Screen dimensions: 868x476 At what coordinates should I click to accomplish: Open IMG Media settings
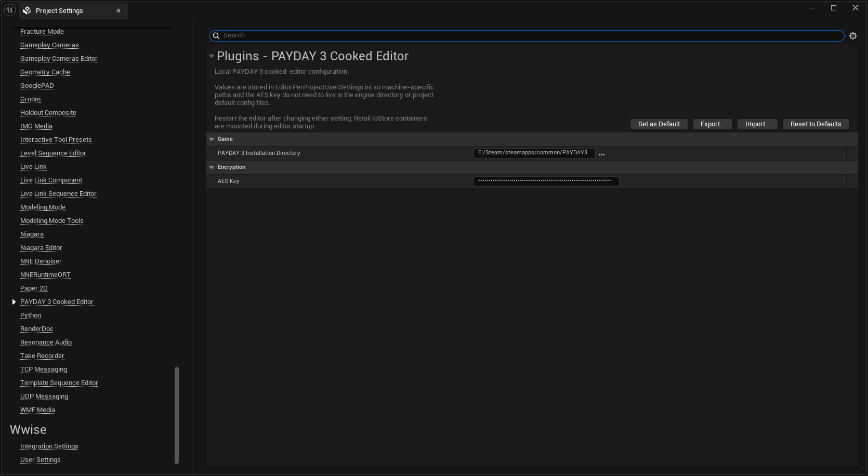(36, 126)
